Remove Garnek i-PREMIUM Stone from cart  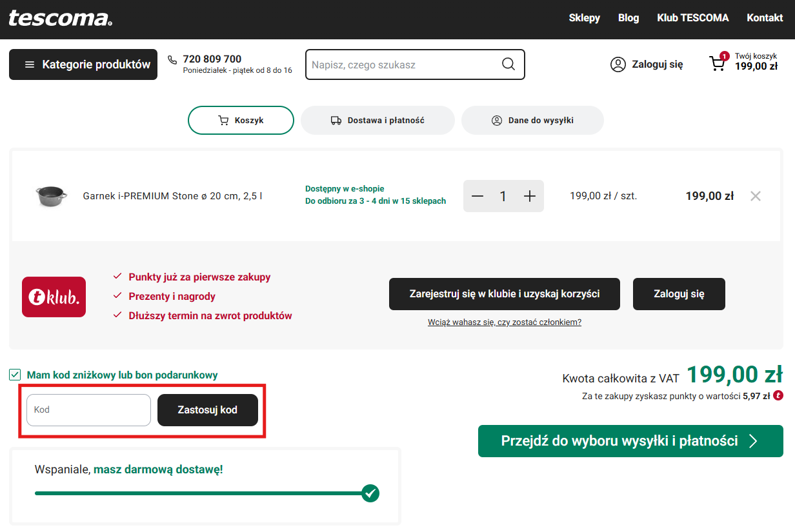point(755,196)
